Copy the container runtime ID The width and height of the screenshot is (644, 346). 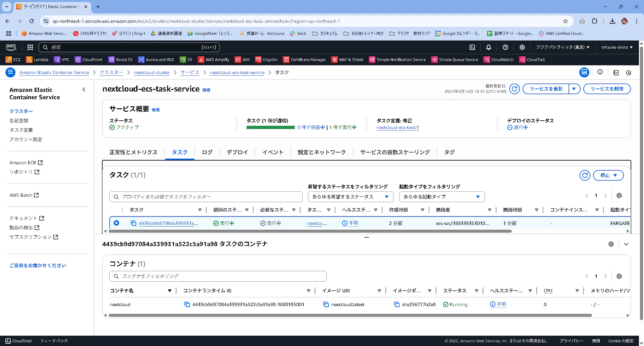[187, 304]
